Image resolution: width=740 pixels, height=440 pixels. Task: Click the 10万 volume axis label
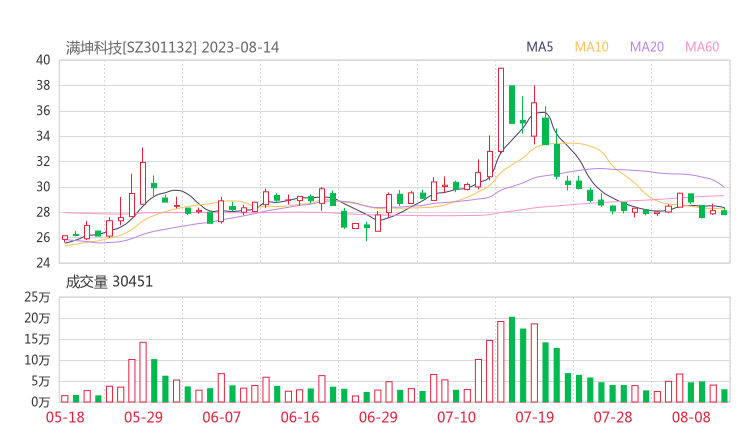[x=37, y=360]
